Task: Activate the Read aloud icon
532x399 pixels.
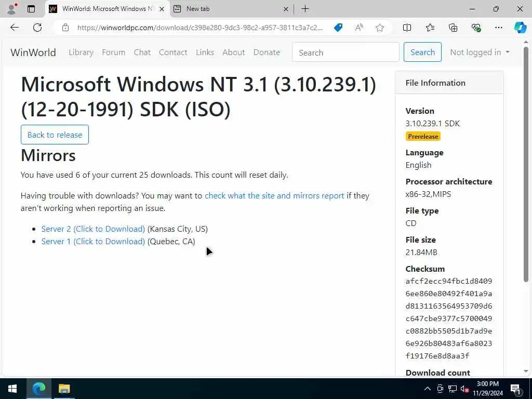Action: [359, 28]
